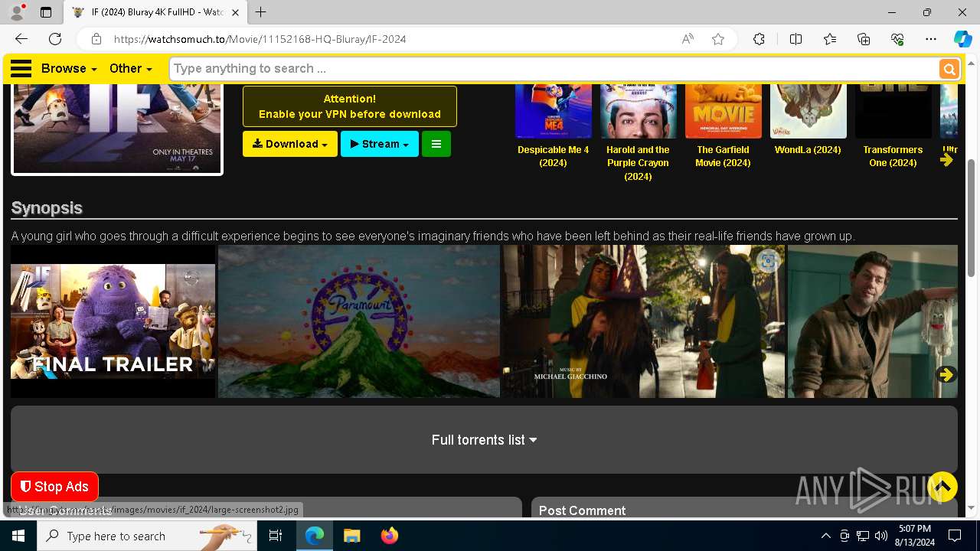980x551 pixels.
Task: Open Paramount logo screenshot thumbnail
Action: point(359,321)
